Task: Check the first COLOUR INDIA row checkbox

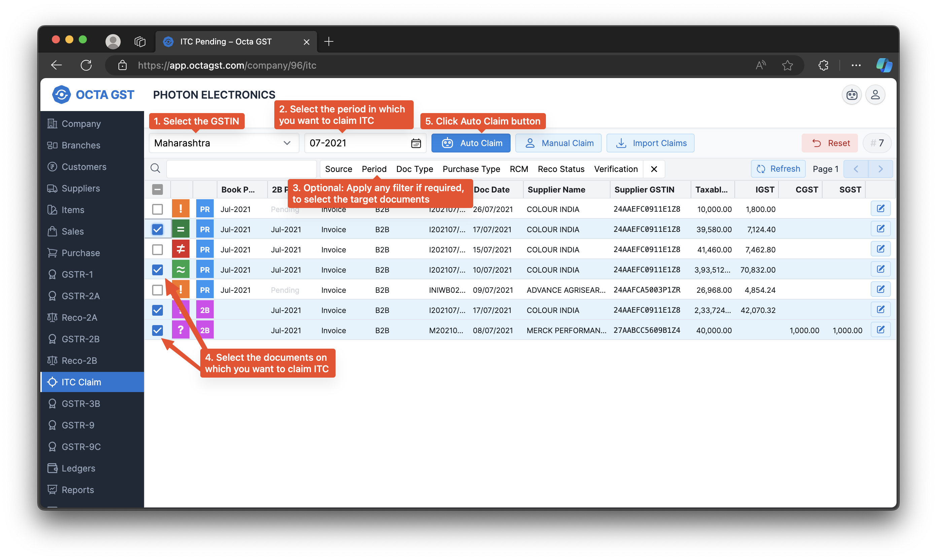Action: [158, 209]
